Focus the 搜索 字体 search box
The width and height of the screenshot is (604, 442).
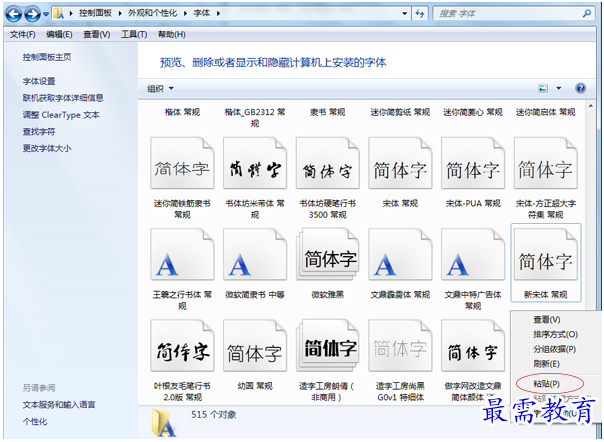[507, 13]
